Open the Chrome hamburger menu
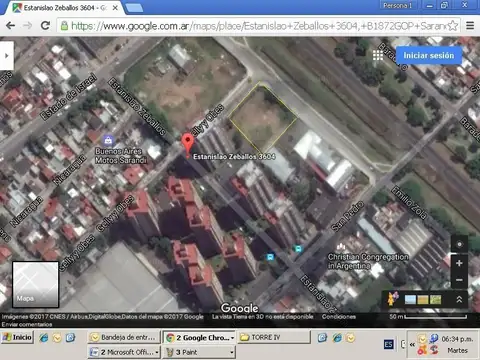 [470, 26]
